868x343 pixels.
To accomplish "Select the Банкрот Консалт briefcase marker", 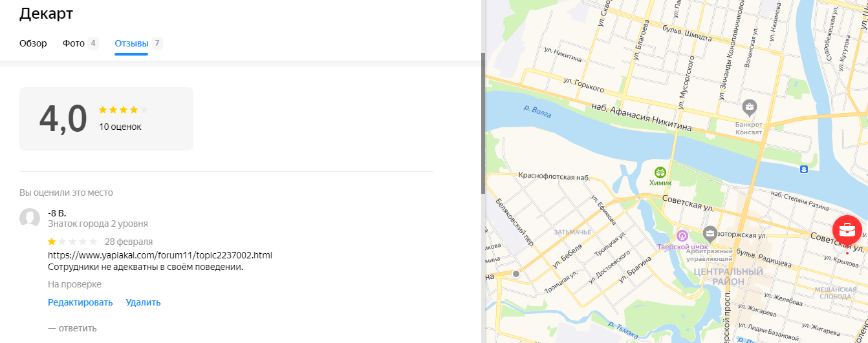I will pos(750,107).
